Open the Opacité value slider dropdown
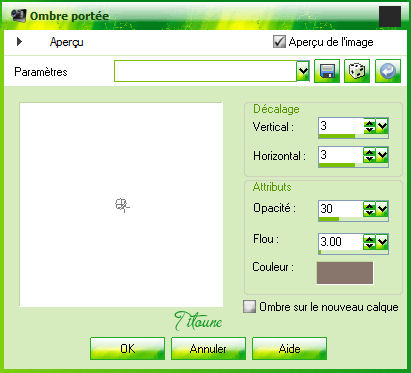The width and height of the screenshot is (411, 373). [382, 209]
